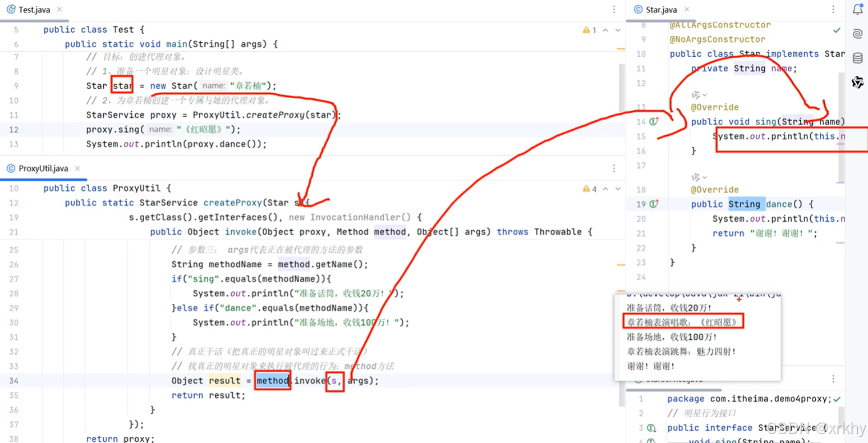This screenshot has height=443, width=868.
Task: Open the three-dot tab options menu of Star.java pane
Action: [x=833, y=10]
